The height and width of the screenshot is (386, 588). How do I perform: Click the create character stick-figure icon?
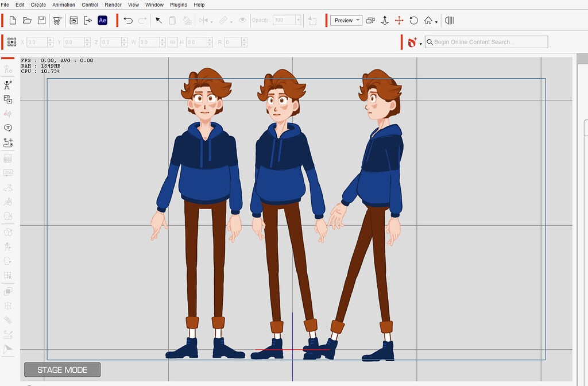pos(8,85)
